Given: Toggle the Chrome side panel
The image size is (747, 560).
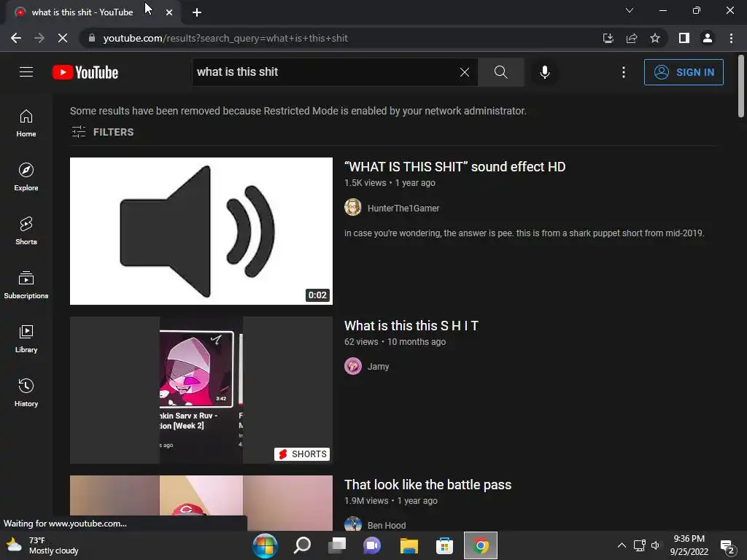Looking at the screenshot, I should pyautogui.click(x=684, y=38).
